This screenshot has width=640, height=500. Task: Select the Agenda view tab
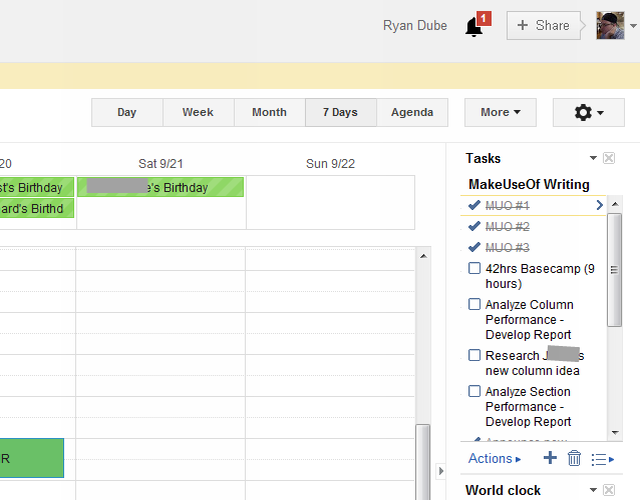click(x=412, y=113)
